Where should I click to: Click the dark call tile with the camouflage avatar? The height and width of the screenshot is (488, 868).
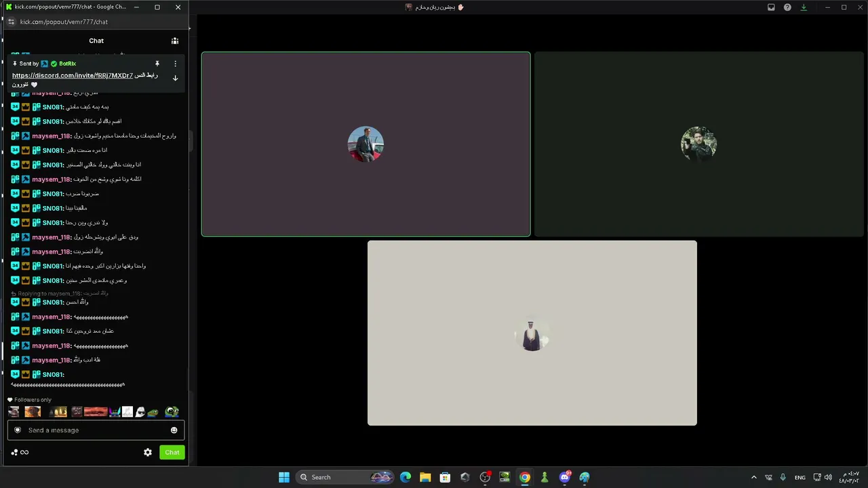698,144
